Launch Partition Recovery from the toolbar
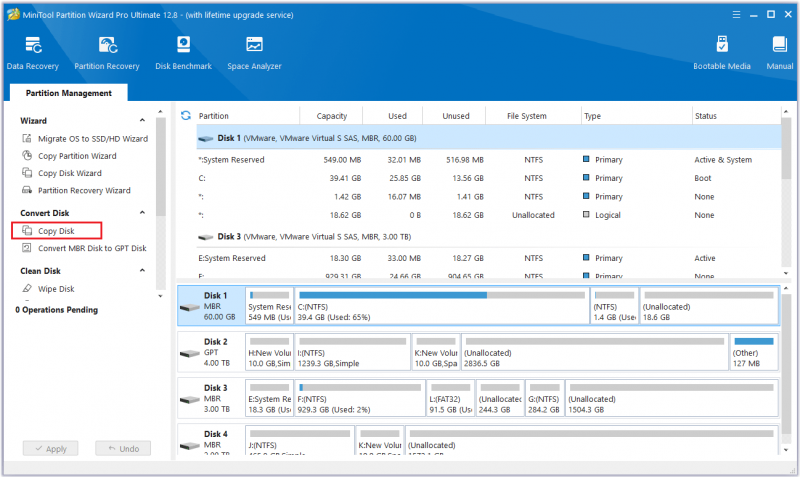The height and width of the screenshot is (477, 800). point(107,53)
